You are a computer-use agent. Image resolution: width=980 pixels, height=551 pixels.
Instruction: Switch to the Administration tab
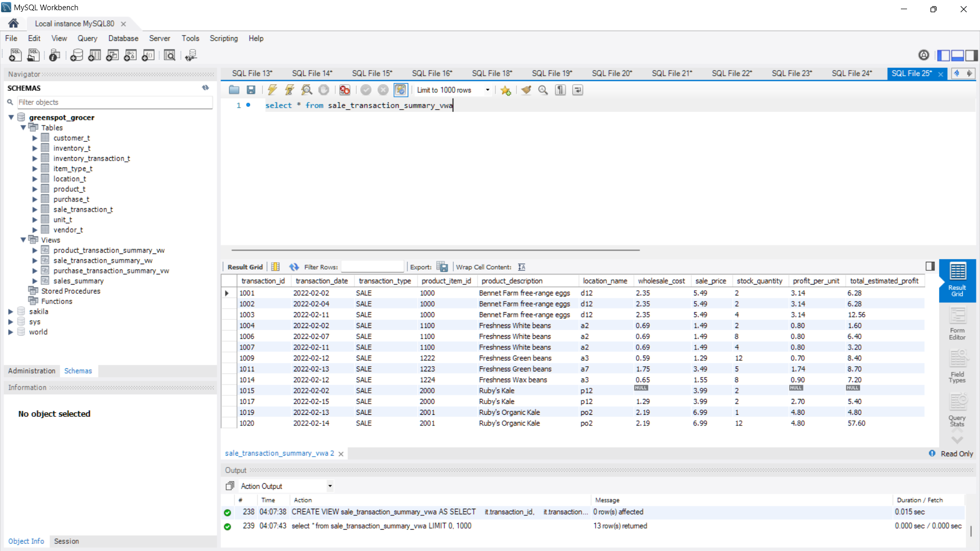coord(32,371)
